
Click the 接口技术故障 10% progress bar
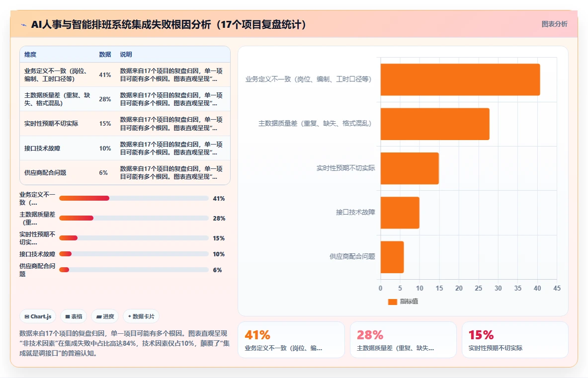(134, 254)
